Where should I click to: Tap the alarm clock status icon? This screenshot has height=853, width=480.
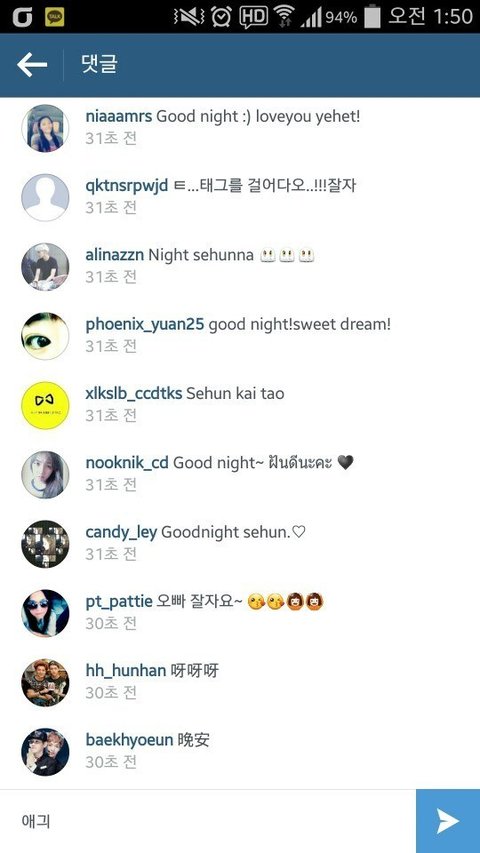[x=221, y=16]
